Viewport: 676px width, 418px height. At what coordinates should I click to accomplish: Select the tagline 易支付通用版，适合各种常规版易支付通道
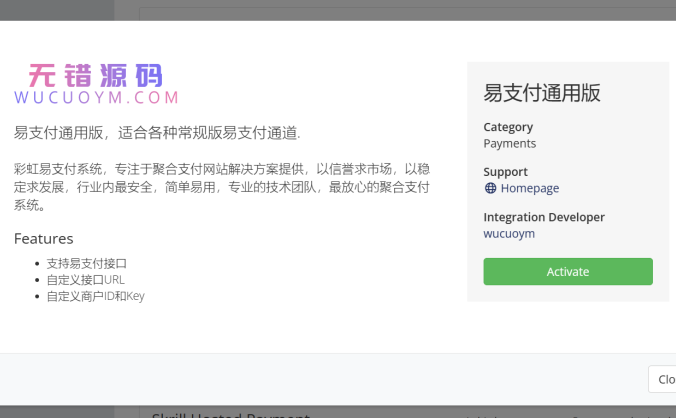[x=157, y=133]
